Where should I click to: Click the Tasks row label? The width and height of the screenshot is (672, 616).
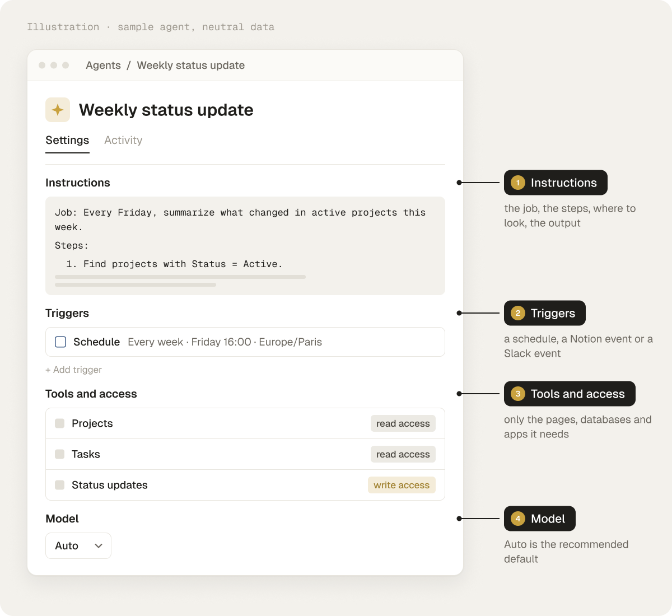coord(86,454)
